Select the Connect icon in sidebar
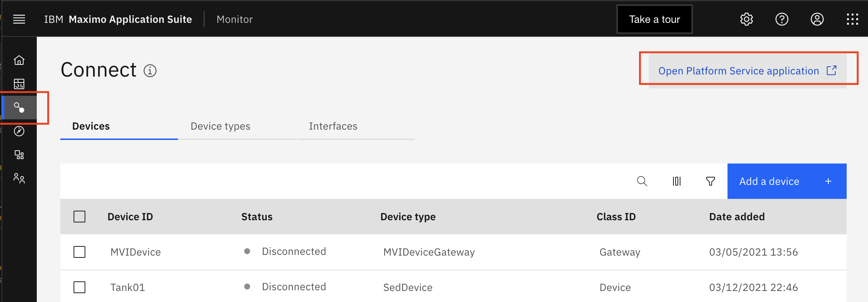 [19, 108]
